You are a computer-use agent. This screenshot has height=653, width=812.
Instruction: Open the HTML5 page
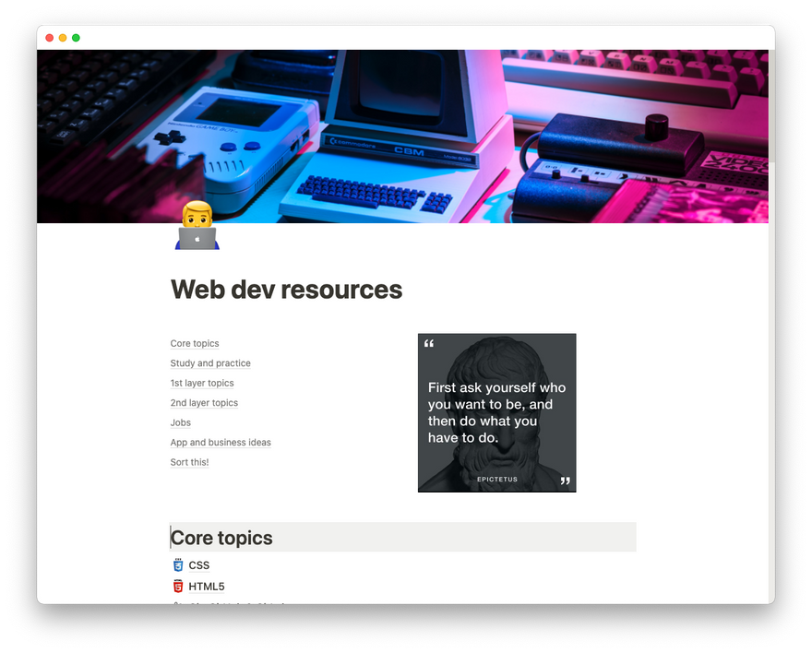pyautogui.click(x=207, y=587)
